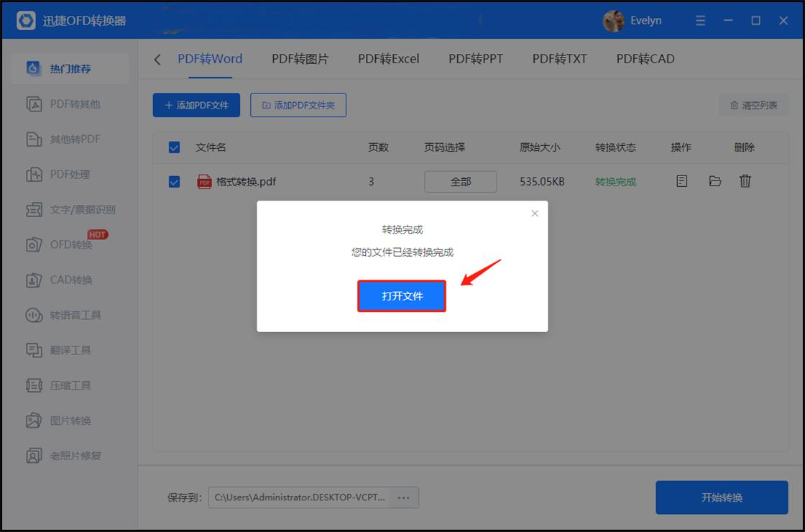Open the hamburger menu near Evelyn
The image size is (805, 532).
[700, 20]
